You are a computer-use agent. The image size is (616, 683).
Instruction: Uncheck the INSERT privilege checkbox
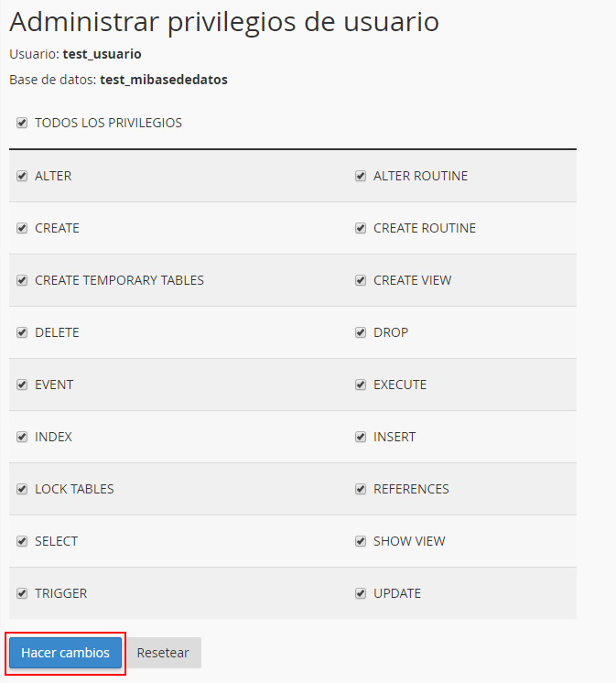coord(361,437)
